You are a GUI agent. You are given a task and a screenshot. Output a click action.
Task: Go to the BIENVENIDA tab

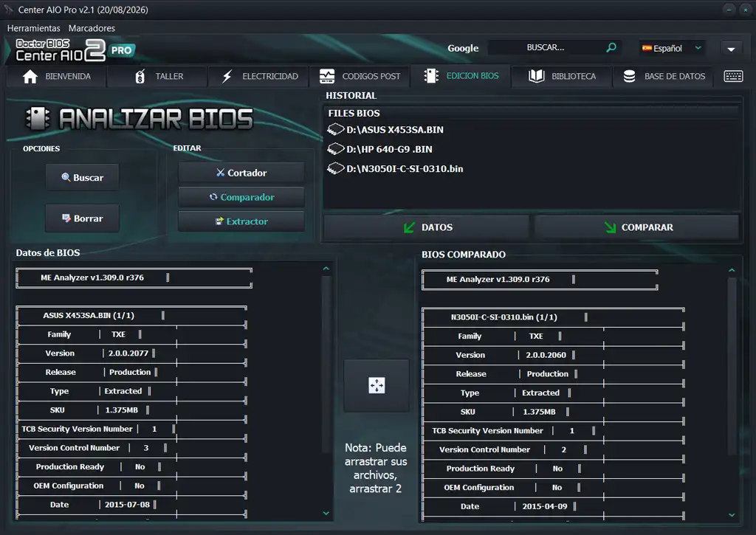point(56,76)
